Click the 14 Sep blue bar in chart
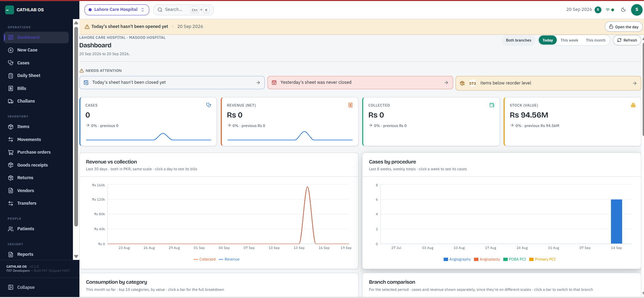 click(616, 221)
